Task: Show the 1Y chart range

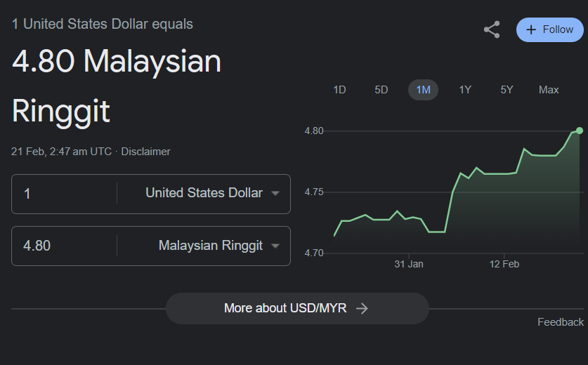Action: click(x=465, y=90)
